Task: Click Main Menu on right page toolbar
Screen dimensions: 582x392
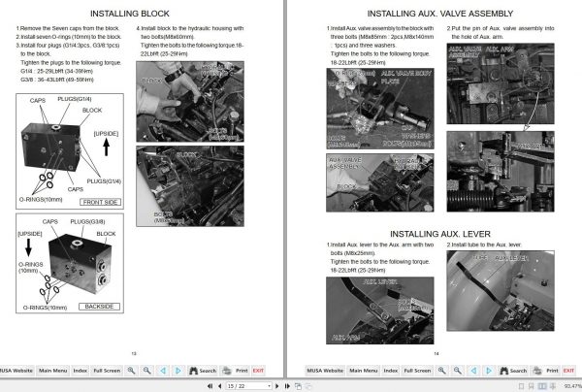Action: click(x=364, y=371)
